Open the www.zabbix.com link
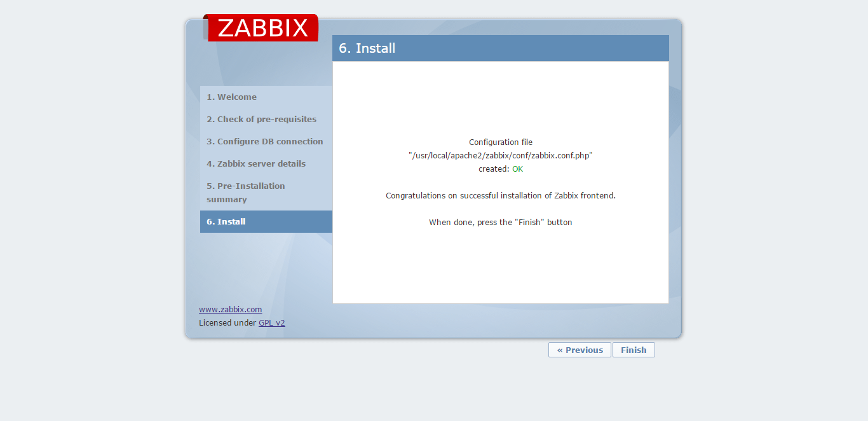The image size is (868, 421). 230,310
